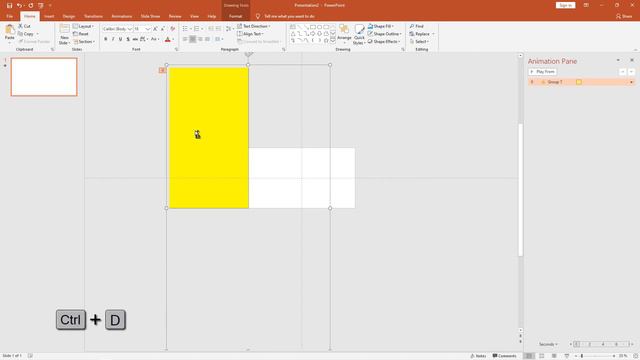This screenshot has width=640, height=360.
Task: Click the Save icon in the title bar
Action: pos(9,5)
